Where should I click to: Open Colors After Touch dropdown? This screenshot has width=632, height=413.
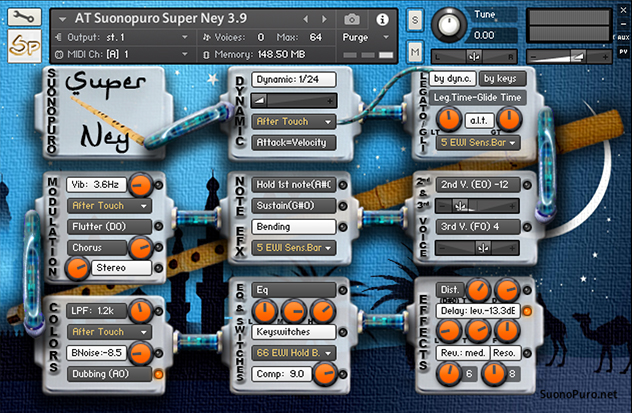(109, 332)
